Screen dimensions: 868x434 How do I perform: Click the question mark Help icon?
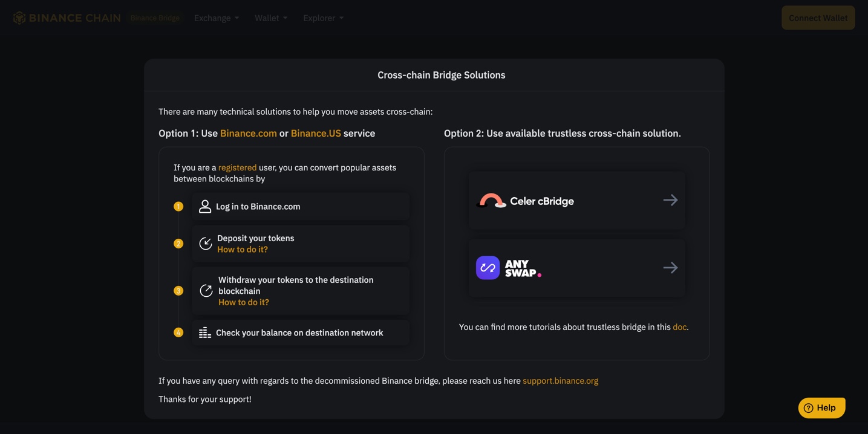click(x=808, y=408)
